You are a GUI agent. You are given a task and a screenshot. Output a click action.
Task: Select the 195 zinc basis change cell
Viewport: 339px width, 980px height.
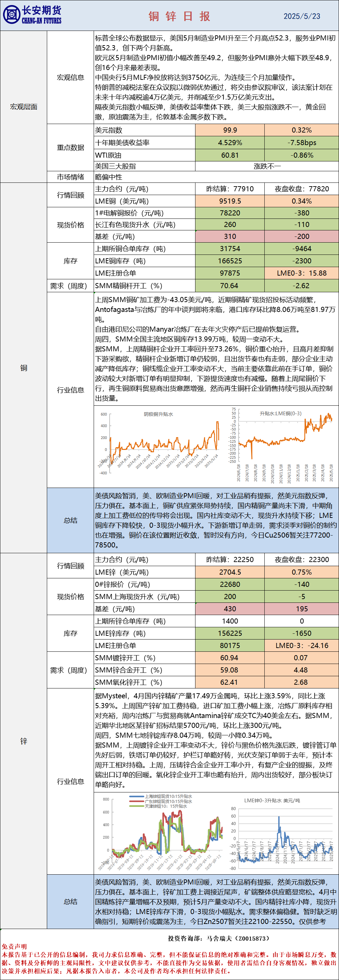302,609
